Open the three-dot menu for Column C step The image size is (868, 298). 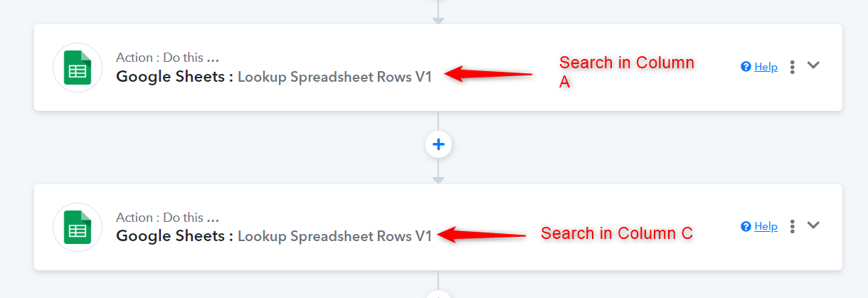[792, 227]
